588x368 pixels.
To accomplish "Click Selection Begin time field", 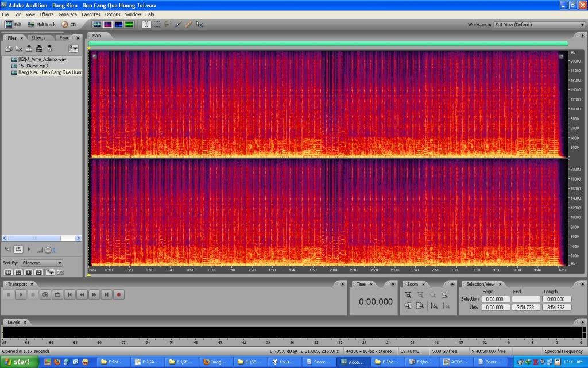I will [x=496, y=299].
